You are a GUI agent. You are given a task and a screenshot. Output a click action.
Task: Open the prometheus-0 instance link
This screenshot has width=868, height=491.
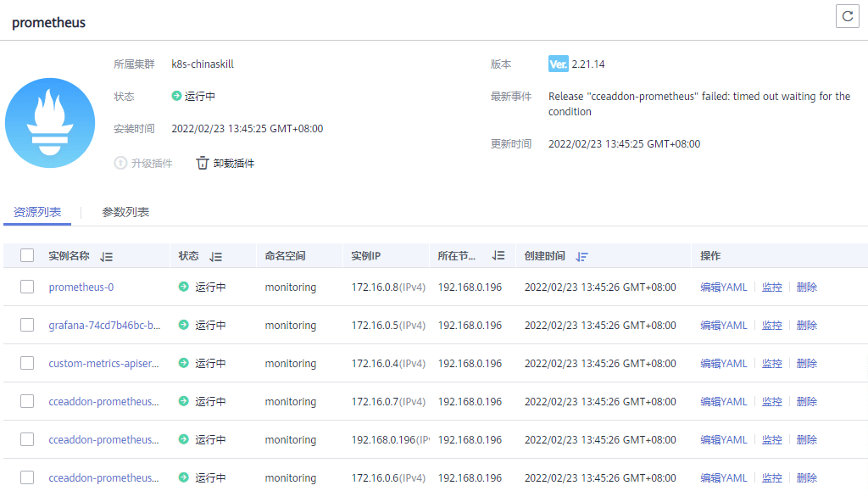81,287
